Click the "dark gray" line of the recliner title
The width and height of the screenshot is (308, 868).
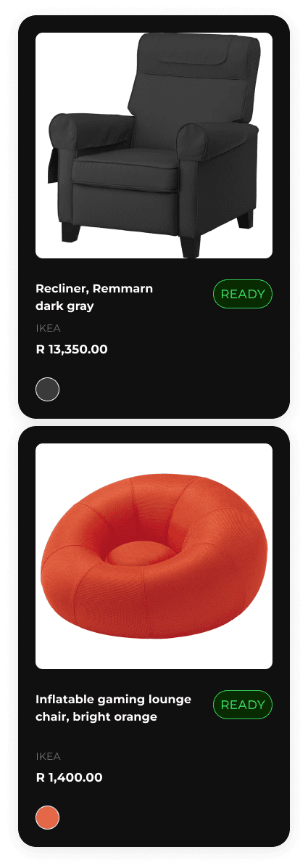[x=64, y=306]
